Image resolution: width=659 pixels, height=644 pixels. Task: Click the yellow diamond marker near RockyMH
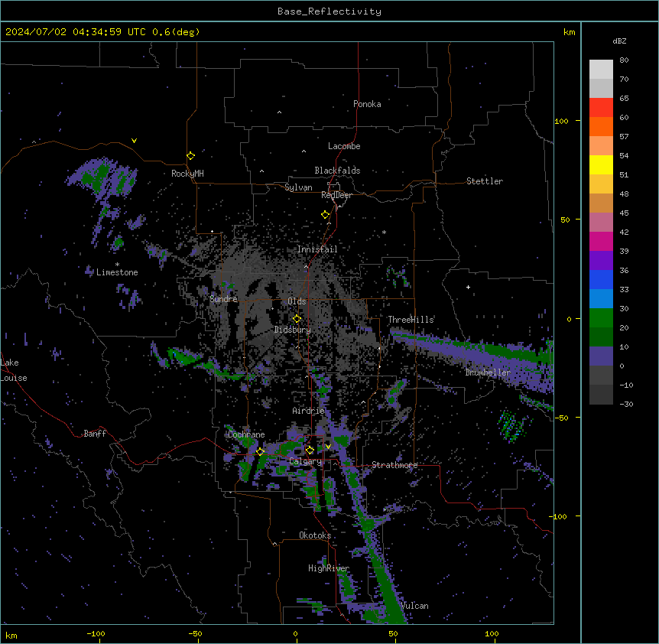click(191, 156)
